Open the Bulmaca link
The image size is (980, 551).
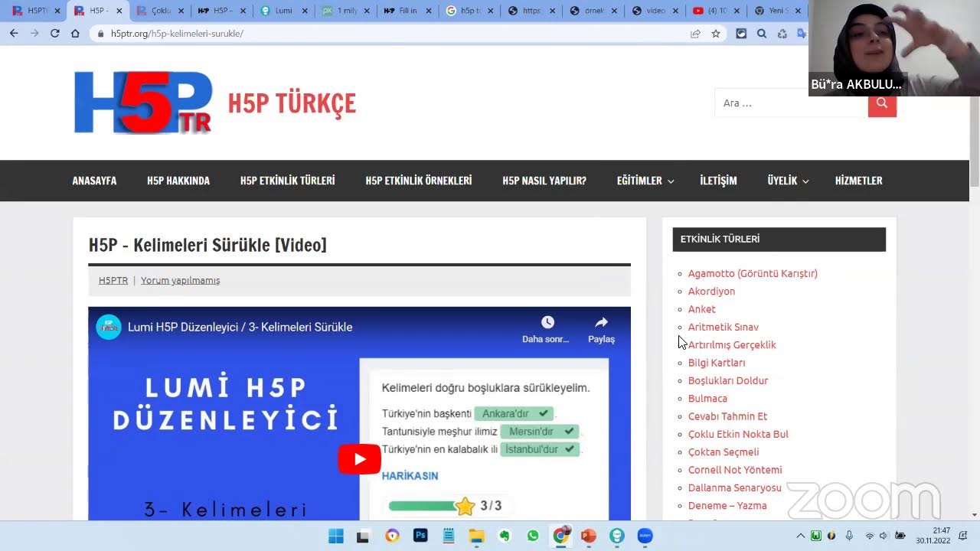707,398
